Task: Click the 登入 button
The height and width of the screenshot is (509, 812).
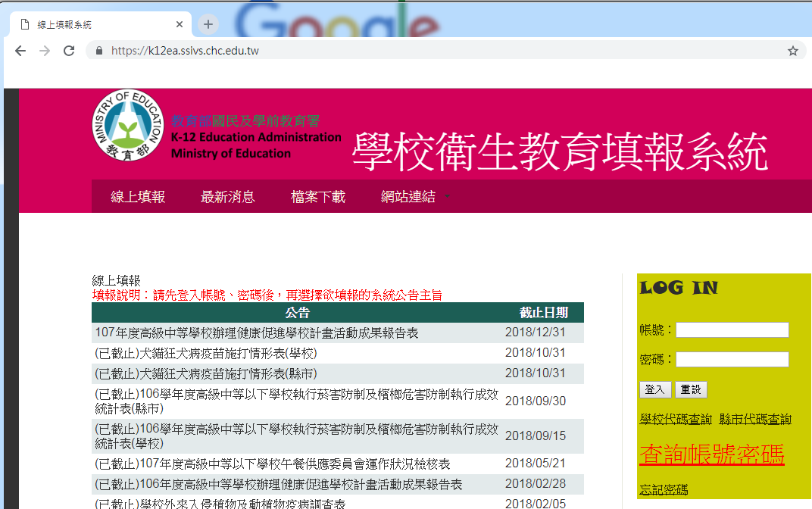Action: click(x=655, y=389)
